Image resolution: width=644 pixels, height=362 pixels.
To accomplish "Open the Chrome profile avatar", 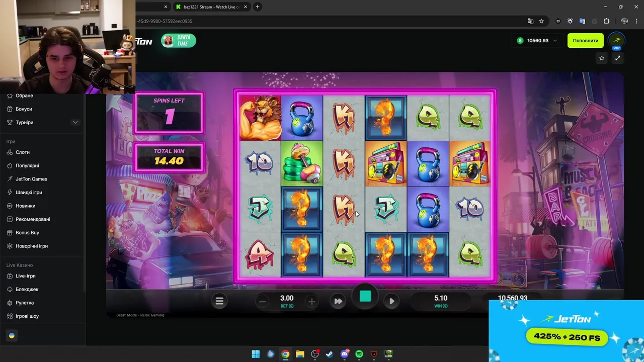I will 624,21.
